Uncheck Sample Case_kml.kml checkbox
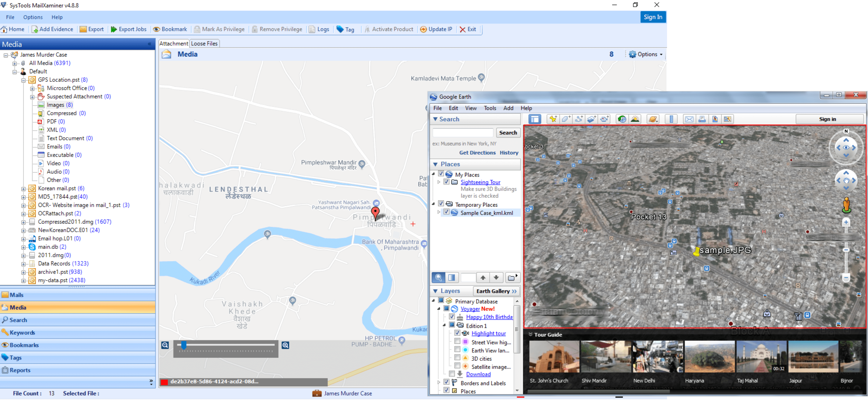This screenshot has width=868, height=400. [x=446, y=212]
